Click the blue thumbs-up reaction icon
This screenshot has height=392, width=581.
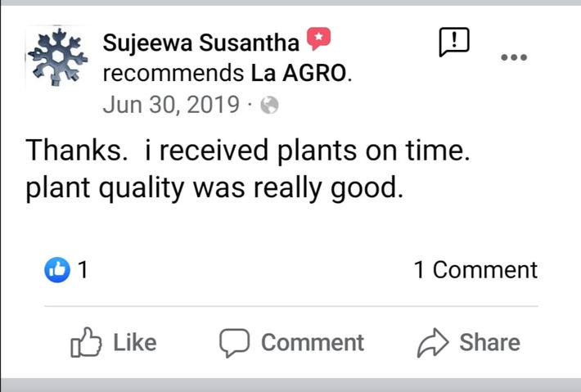(x=57, y=270)
